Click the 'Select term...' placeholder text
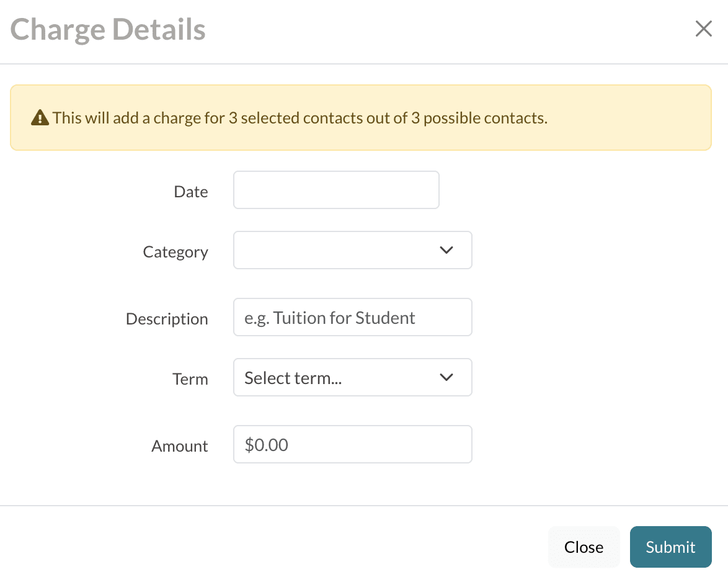728x577 pixels. point(293,378)
